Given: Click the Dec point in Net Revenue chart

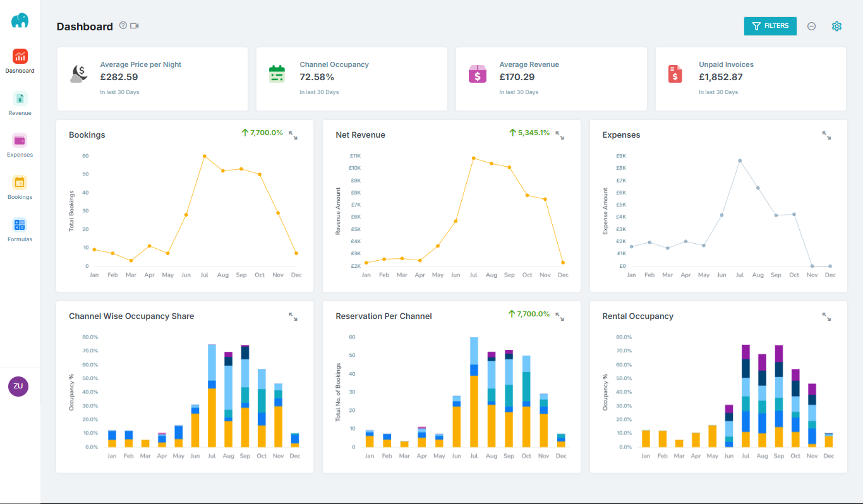Looking at the screenshot, I should [x=563, y=263].
